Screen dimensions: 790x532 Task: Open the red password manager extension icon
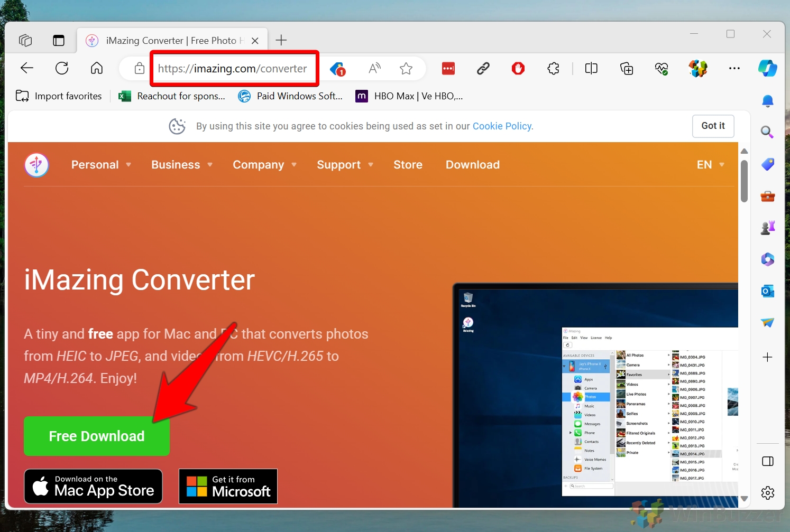point(448,68)
